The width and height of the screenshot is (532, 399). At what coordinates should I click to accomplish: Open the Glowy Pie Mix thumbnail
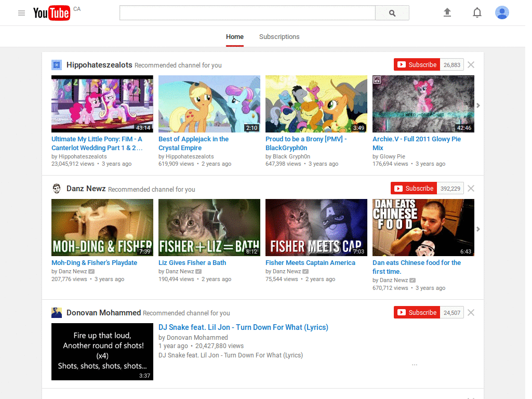[423, 104]
